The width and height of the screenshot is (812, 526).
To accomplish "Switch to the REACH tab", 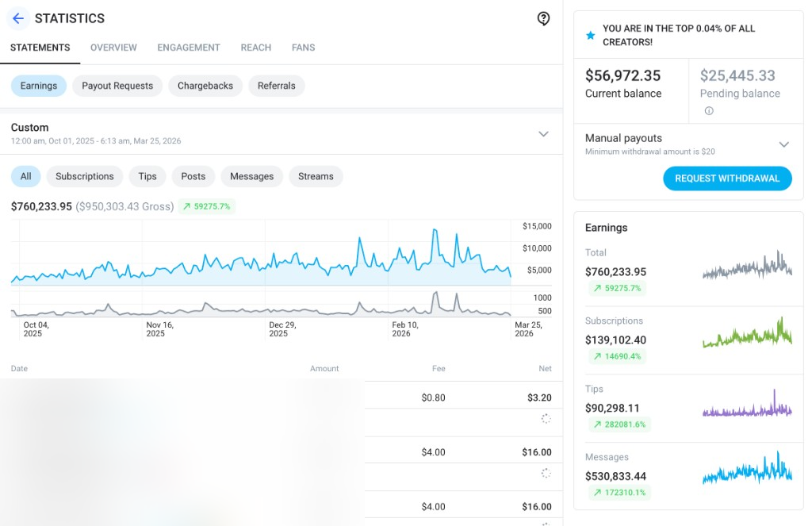I will (x=255, y=48).
